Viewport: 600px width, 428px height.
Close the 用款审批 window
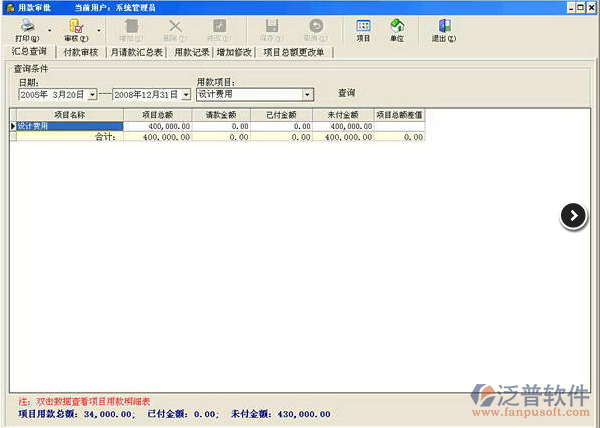tap(591, 8)
